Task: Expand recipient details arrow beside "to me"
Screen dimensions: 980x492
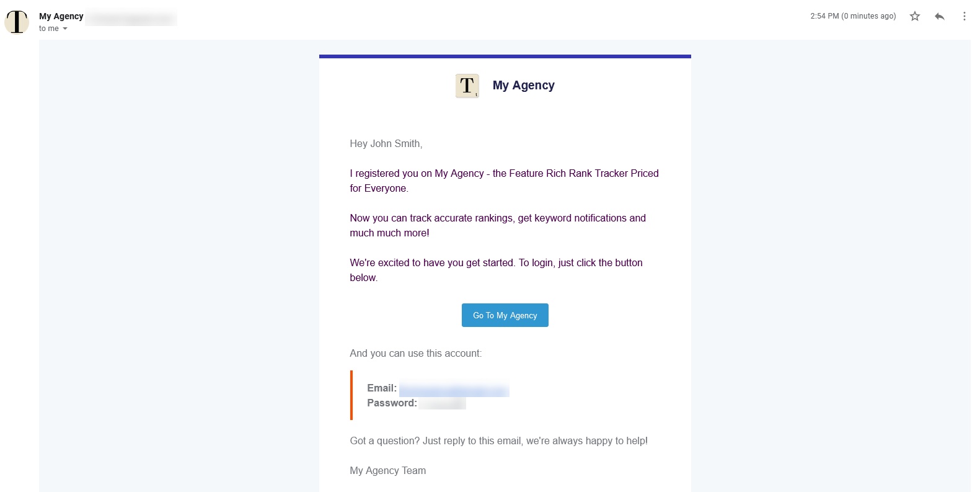Action: coord(65,29)
